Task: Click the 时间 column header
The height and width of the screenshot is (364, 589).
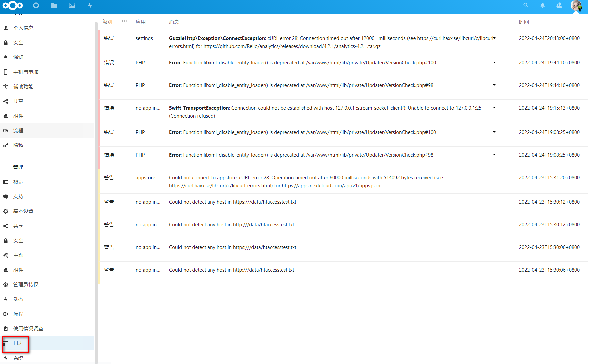Action: 524,22
